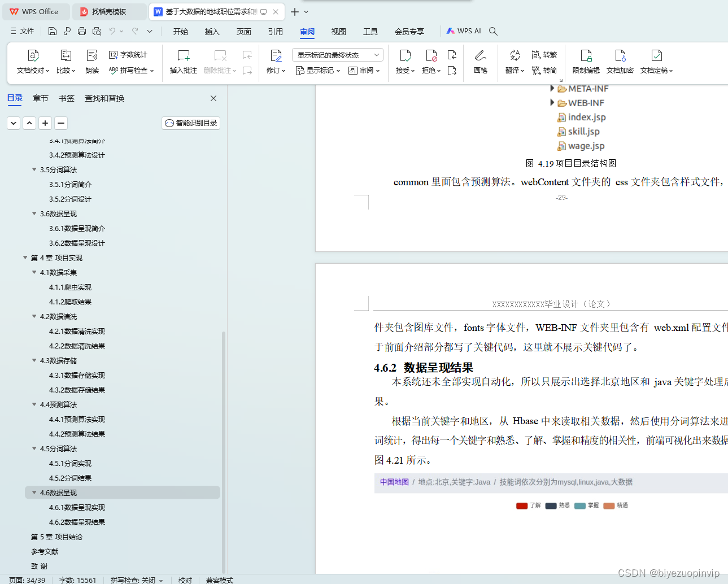The height and width of the screenshot is (584, 728).
Task: Activate the 画笔 ink pen tool
Action: point(480,62)
